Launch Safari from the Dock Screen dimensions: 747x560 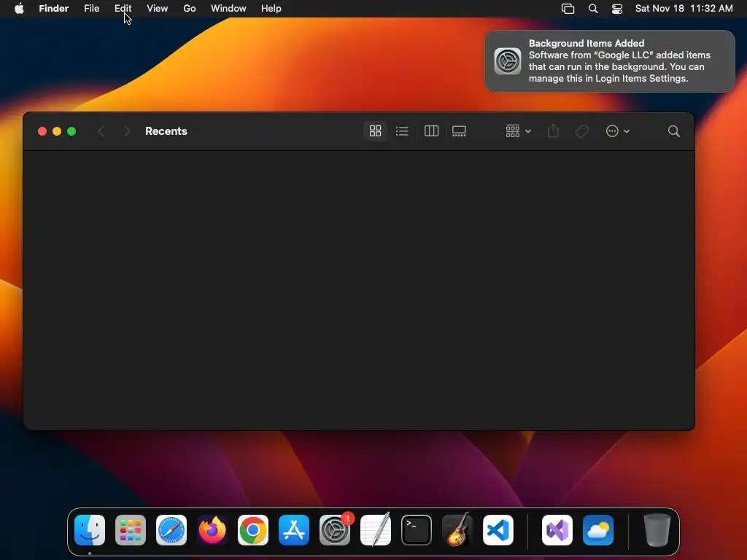click(171, 530)
